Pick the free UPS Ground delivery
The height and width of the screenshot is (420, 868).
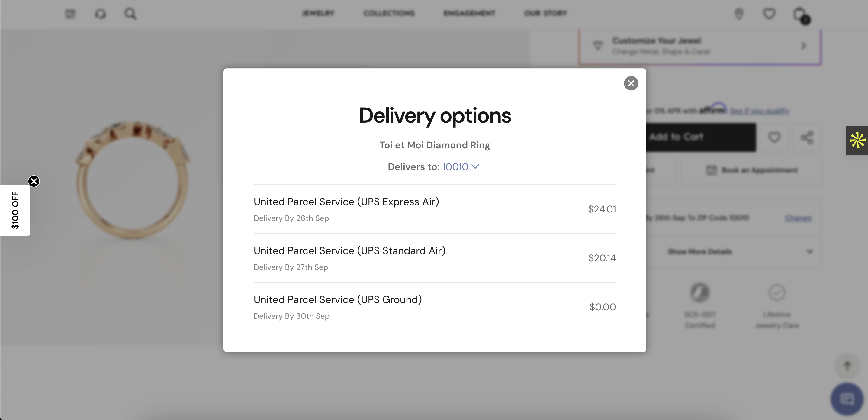[434, 307]
